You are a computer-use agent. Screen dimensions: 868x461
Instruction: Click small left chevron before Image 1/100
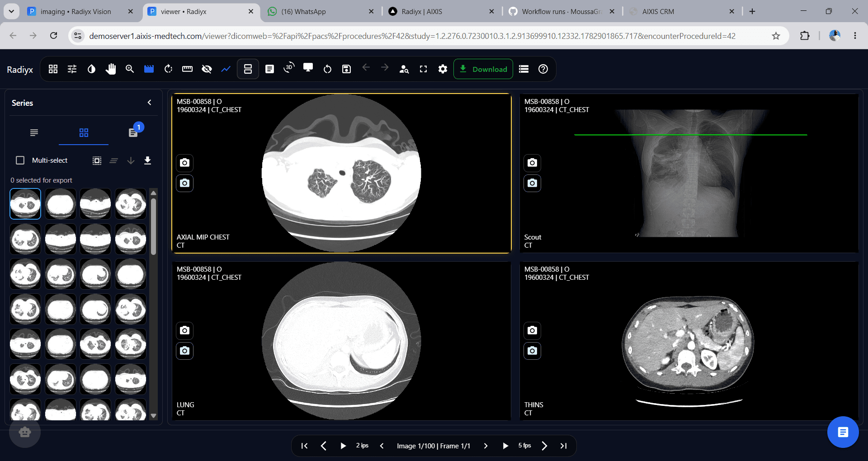[382, 446]
